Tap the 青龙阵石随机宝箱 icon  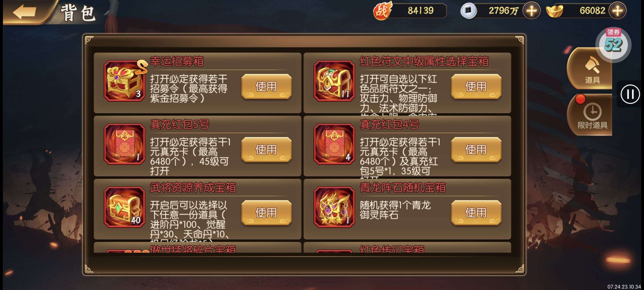(x=334, y=207)
